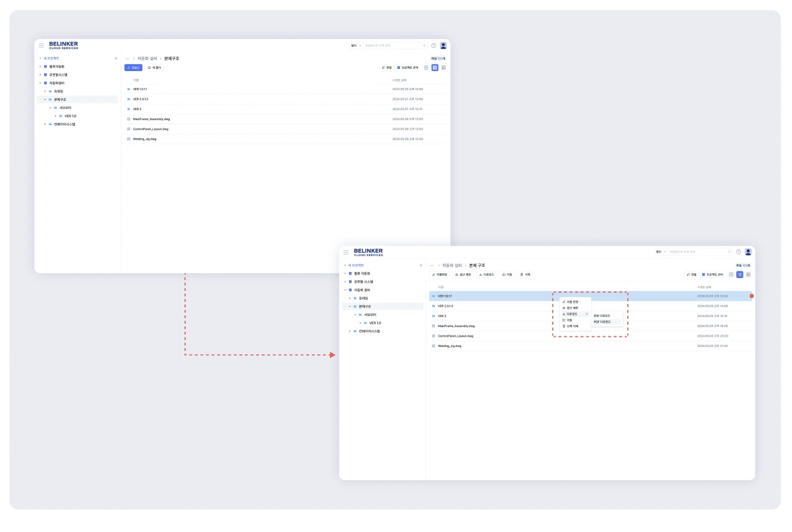Choose 선택 삭제 in the context menu

[x=575, y=326]
